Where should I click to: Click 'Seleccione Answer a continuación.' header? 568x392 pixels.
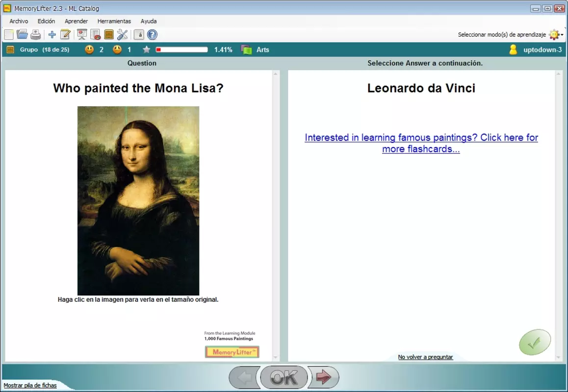[425, 63]
